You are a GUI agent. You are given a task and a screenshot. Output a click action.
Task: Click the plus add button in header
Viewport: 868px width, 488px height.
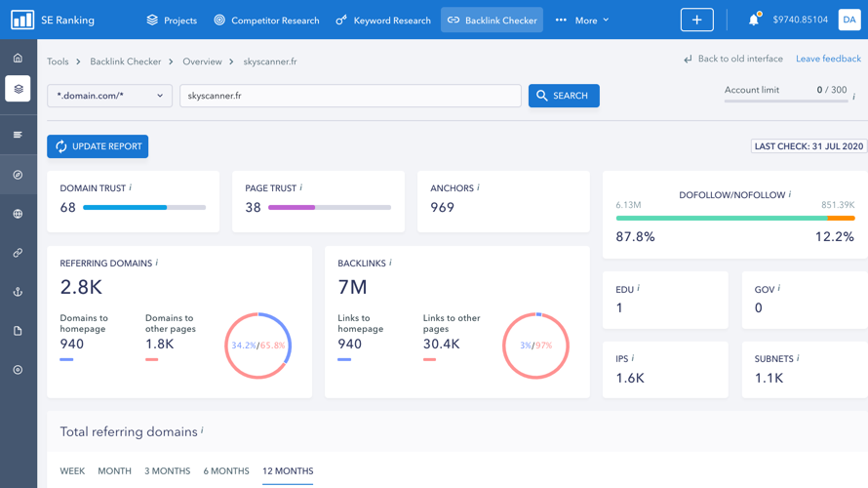[x=696, y=20]
